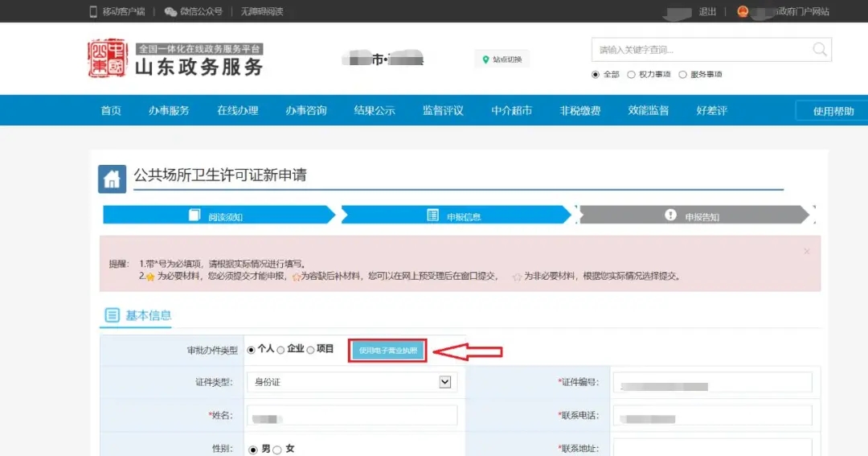This screenshot has width=868, height=456.
Task: Click the home icon beside page title
Action: [112, 179]
